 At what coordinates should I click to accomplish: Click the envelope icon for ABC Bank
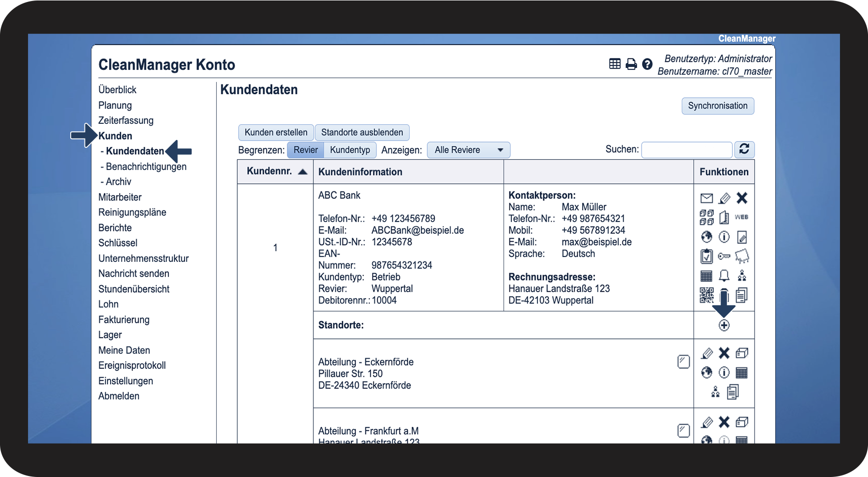706,198
